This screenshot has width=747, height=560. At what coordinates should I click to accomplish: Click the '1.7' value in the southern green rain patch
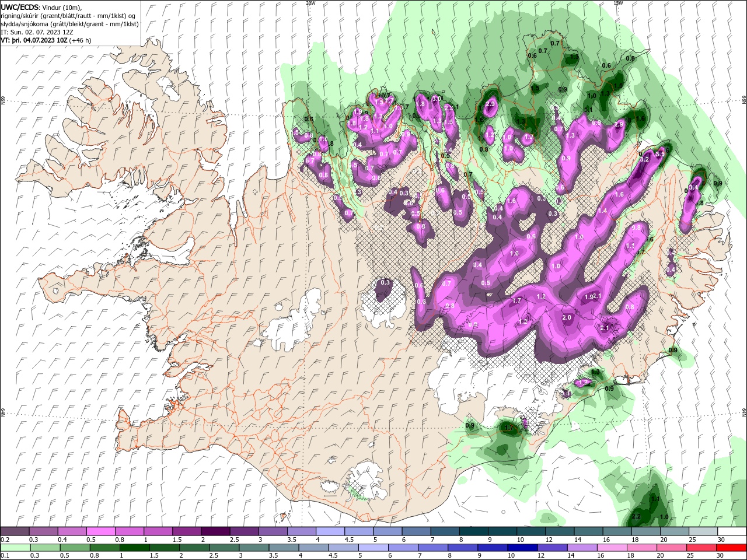click(508, 428)
